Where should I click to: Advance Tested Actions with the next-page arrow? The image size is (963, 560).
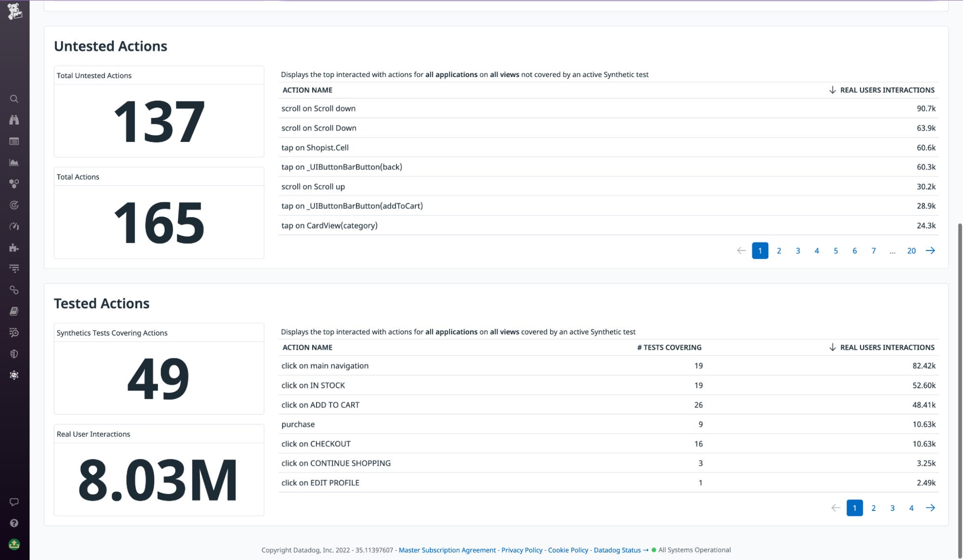point(929,508)
